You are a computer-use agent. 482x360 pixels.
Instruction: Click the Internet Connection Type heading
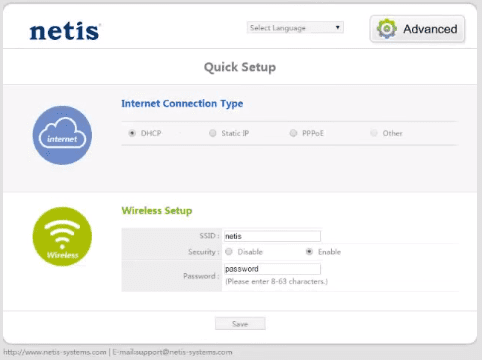click(182, 104)
